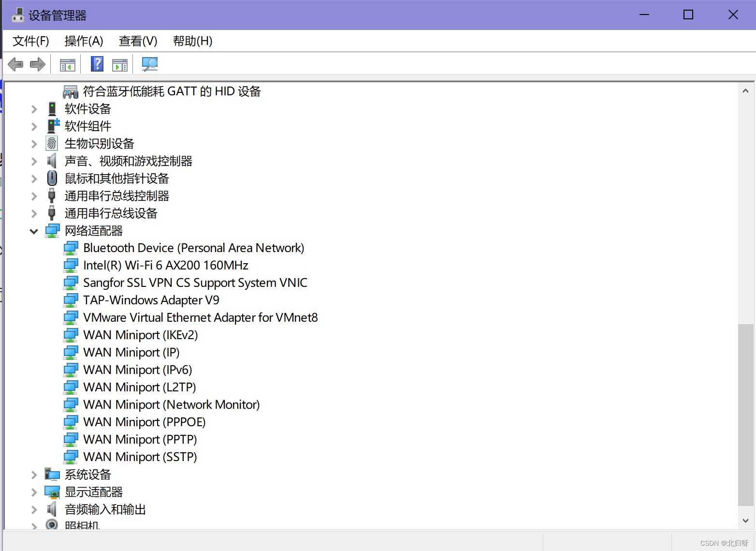Select WAN Miniport (IP)

[131, 352]
